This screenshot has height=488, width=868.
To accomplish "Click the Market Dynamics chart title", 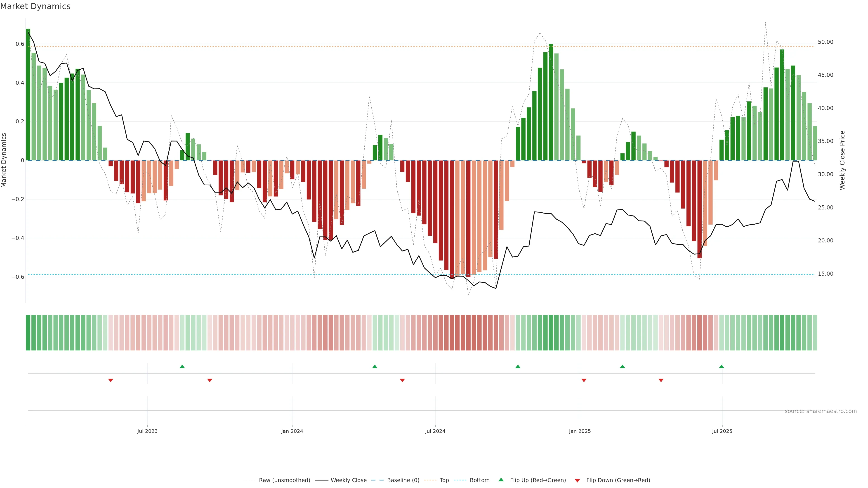I will click(x=35, y=6).
